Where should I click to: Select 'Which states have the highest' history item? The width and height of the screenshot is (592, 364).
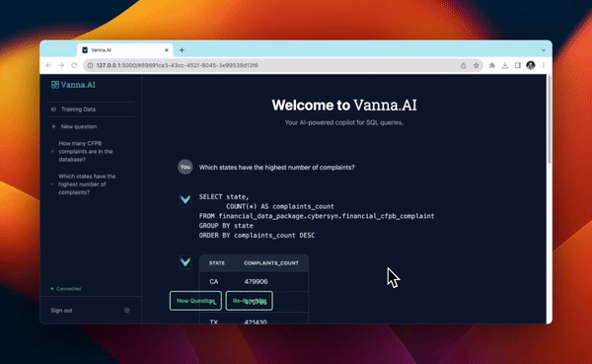click(87, 184)
